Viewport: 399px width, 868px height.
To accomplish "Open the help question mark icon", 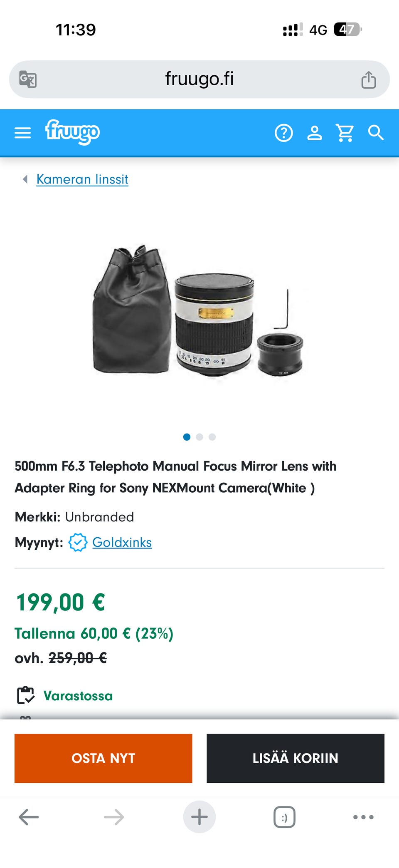I will point(284,133).
